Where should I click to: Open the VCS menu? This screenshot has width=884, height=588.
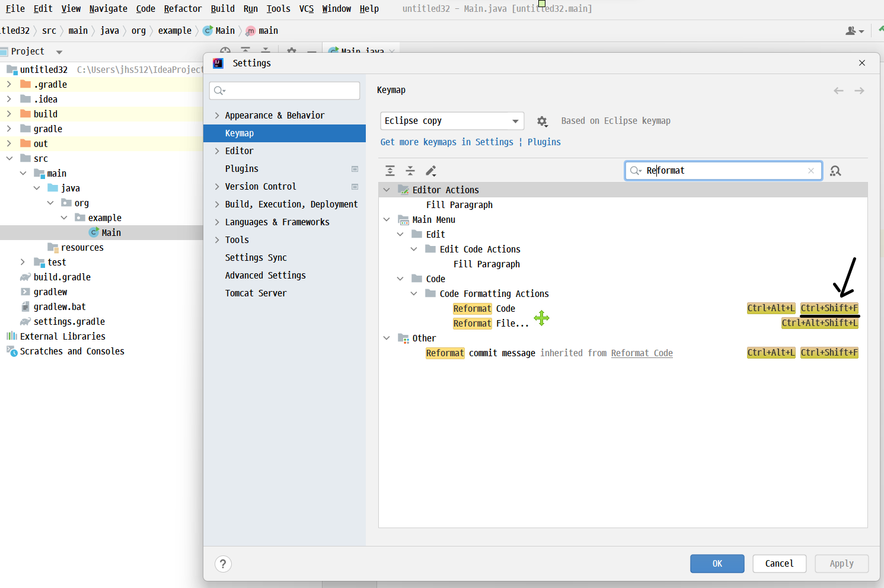click(x=307, y=9)
